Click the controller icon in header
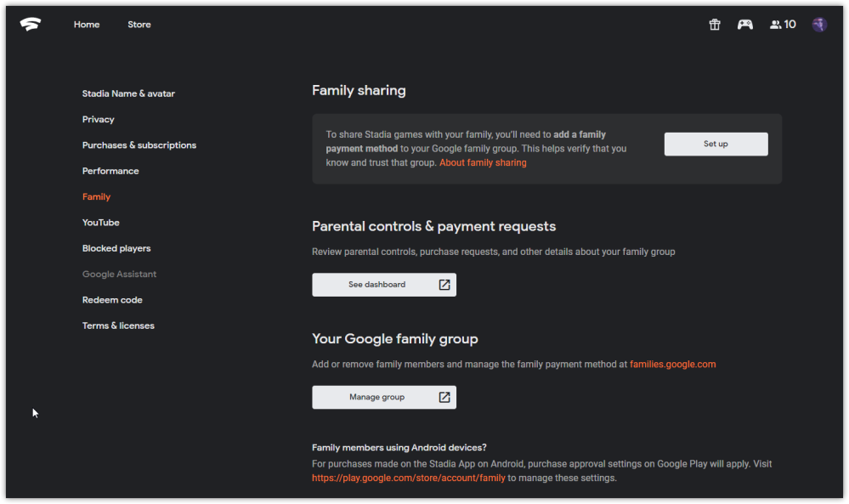 point(744,25)
